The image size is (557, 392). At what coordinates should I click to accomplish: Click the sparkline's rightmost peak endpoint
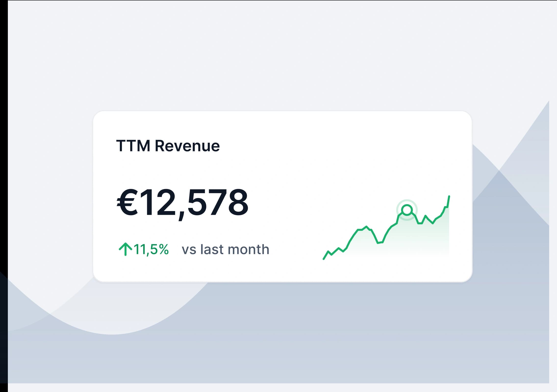pos(449,196)
